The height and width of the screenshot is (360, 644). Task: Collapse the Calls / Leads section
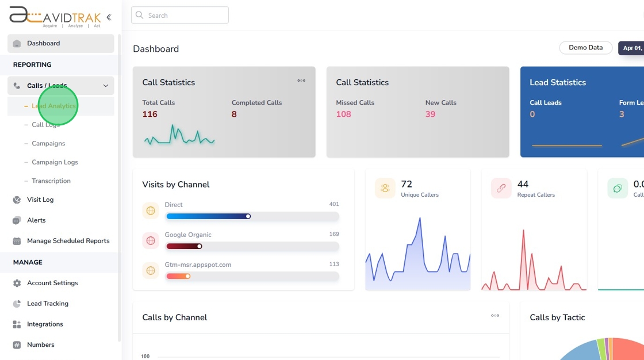click(x=106, y=86)
